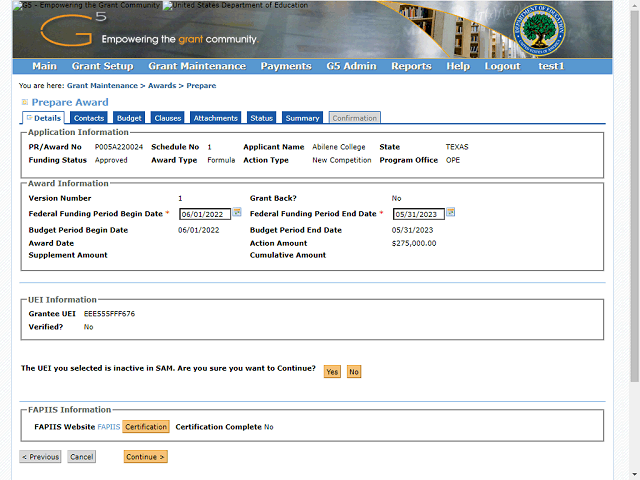Click the Continue > button

(x=146, y=457)
